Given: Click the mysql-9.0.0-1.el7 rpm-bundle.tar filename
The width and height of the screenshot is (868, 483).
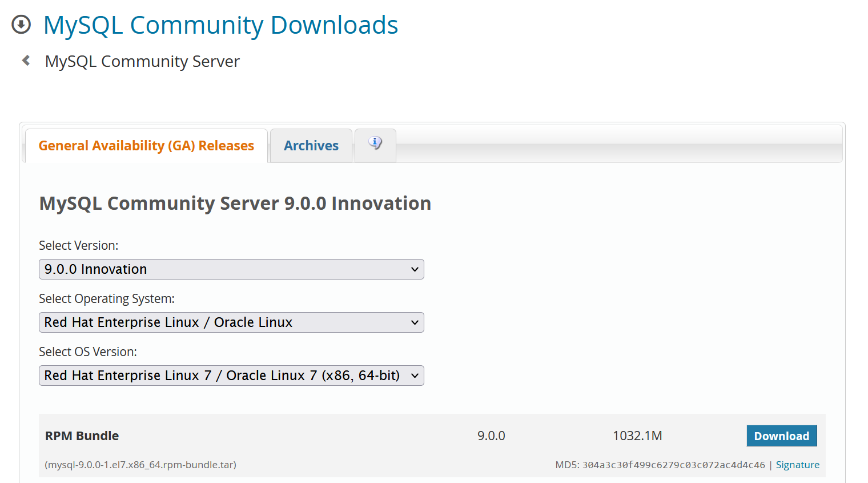Looking at the screenshot, I should (x=140, y=465).
